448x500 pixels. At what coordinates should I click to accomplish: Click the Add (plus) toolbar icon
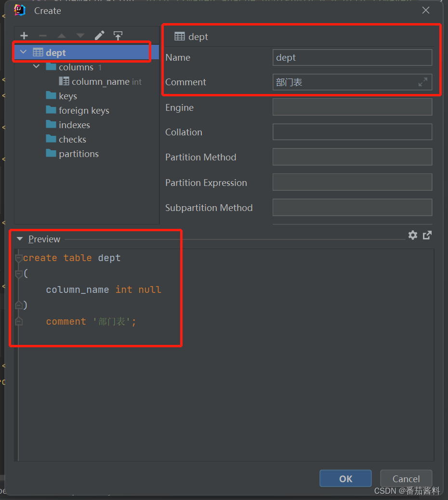(x=24, y=36)
